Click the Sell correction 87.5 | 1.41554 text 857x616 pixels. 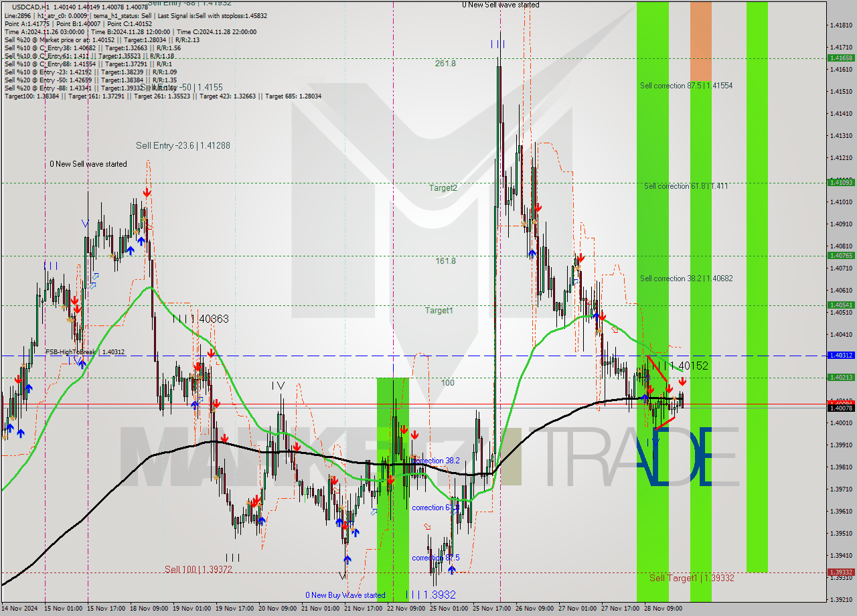coord(686,86)
